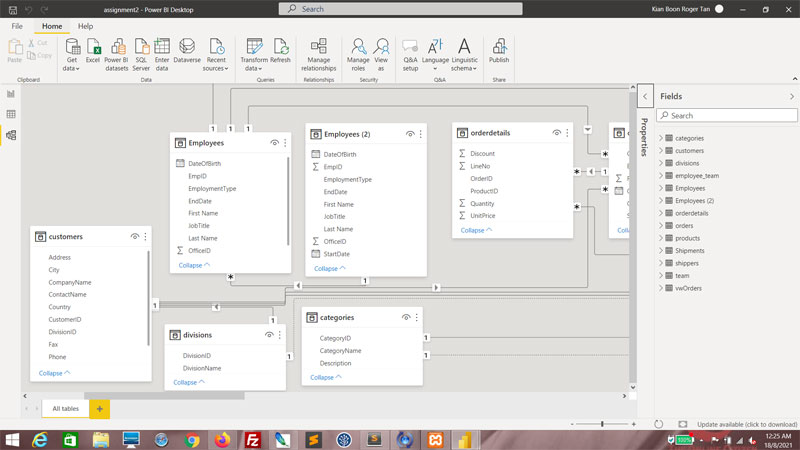This screenshot has width=800, height=450.
Task: Collapse the customers table card
Action: [x=54, y=373]
